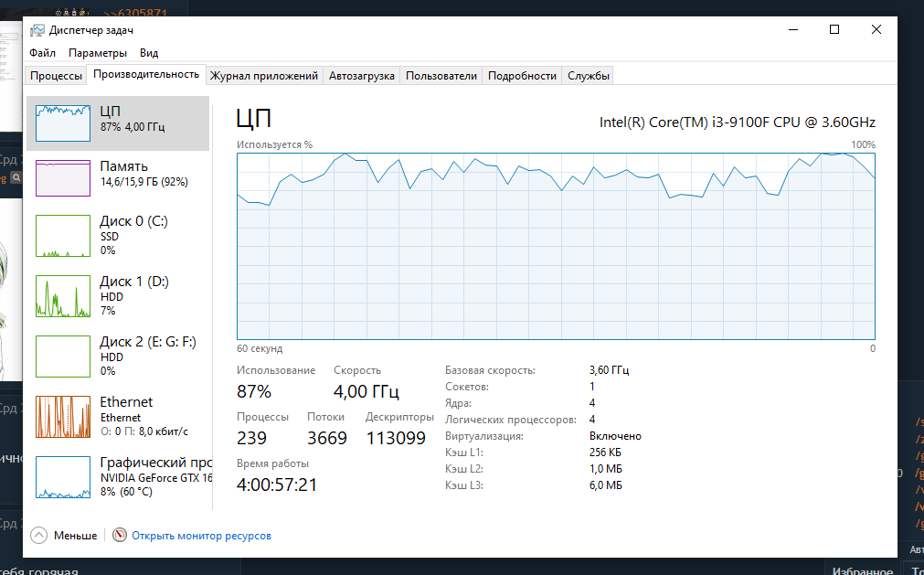Click the Логических процессоров label
This screenshot has height=575, width=924.
click(510, 421)
